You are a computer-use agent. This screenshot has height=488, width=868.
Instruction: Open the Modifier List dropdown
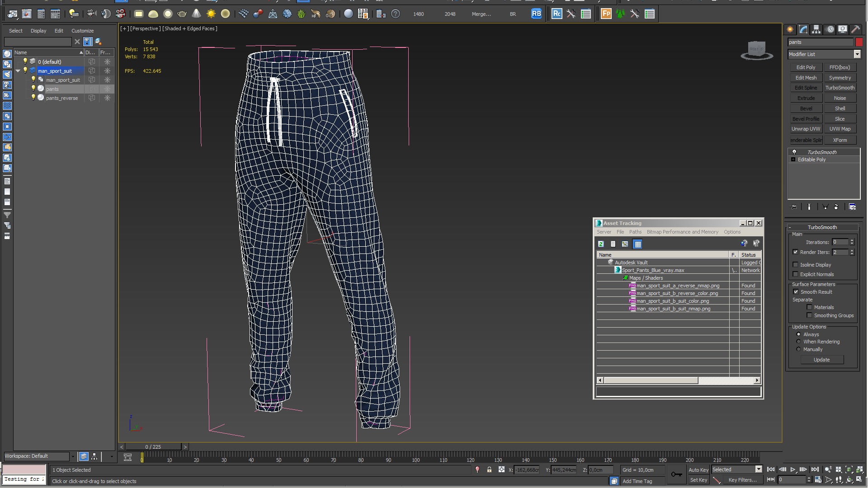pyautogui.click(x=857, y=54)
